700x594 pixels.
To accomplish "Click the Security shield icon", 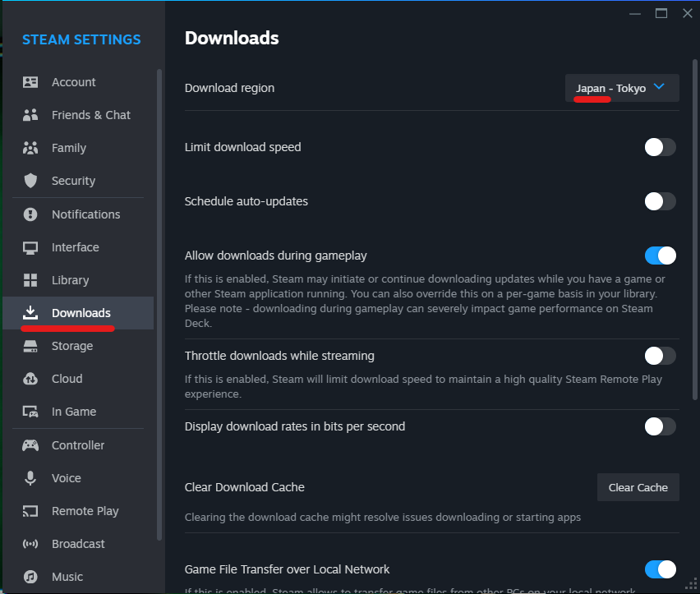I will [x=30, y=181].
